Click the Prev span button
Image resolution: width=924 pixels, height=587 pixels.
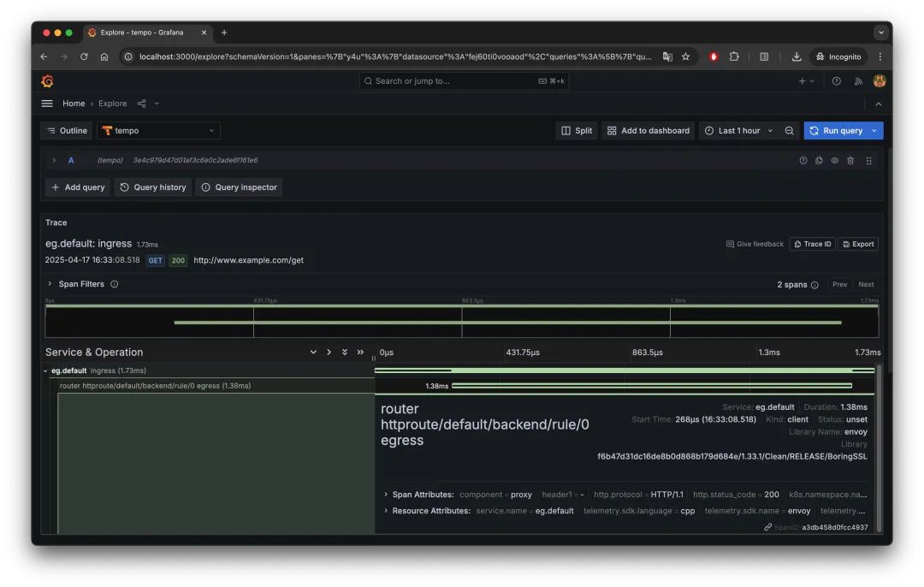840,285
